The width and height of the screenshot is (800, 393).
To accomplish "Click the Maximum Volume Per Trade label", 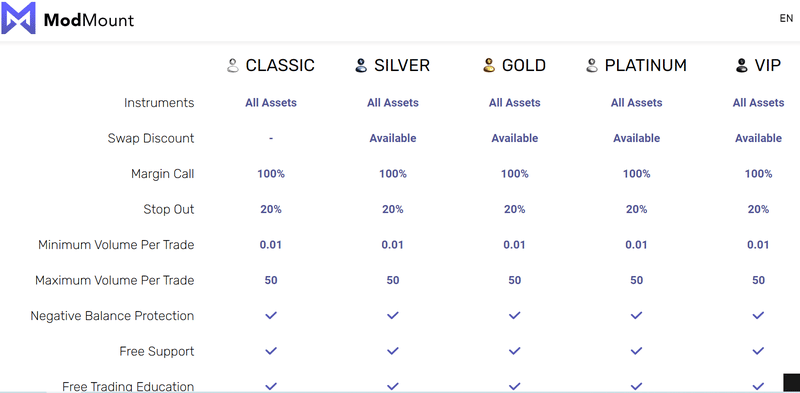I will [115, 280].
